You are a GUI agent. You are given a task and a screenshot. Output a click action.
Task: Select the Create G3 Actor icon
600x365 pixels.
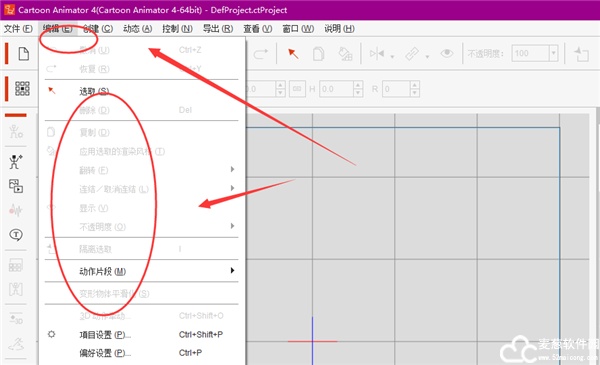16,162
